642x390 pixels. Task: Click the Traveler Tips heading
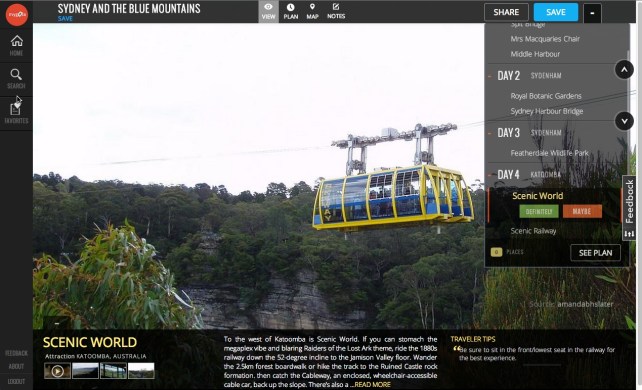473,339
